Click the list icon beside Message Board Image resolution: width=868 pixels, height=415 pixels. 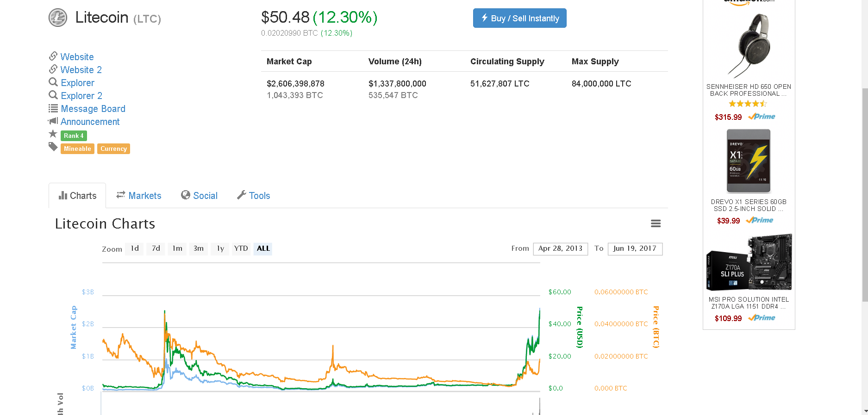[53, 108]
